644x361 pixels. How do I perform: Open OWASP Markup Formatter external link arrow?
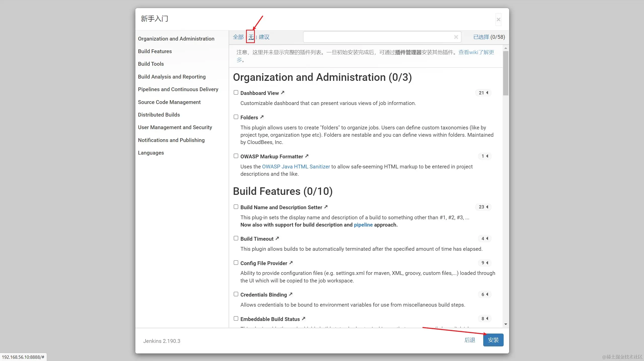click(307, 156)
